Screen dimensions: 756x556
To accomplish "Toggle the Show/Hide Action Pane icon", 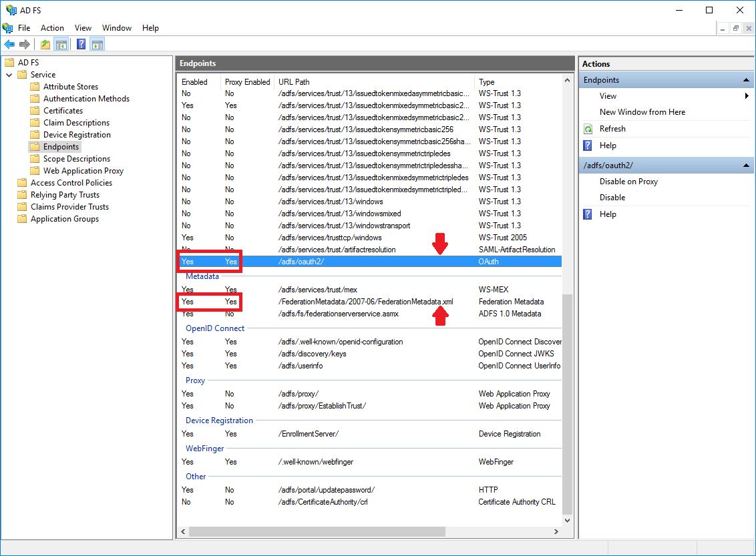I will pos(98,45).
